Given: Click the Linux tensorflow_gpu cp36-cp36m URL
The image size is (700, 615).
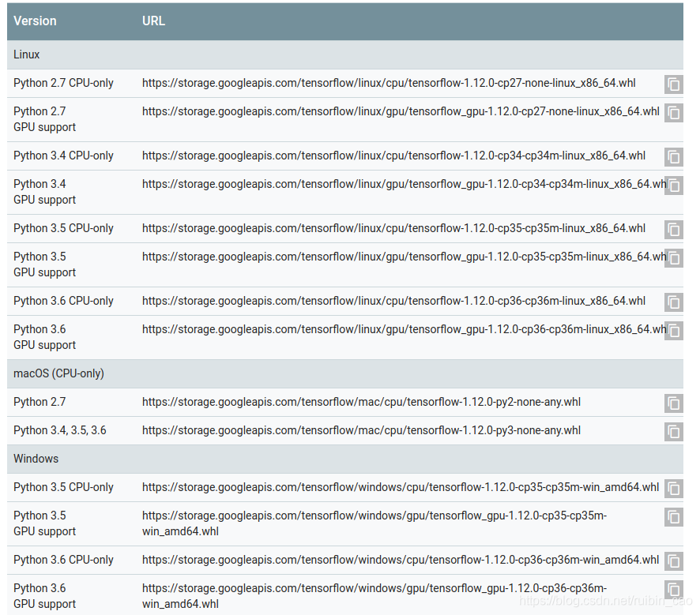Looking at the screenshot, I should point(405,329).
